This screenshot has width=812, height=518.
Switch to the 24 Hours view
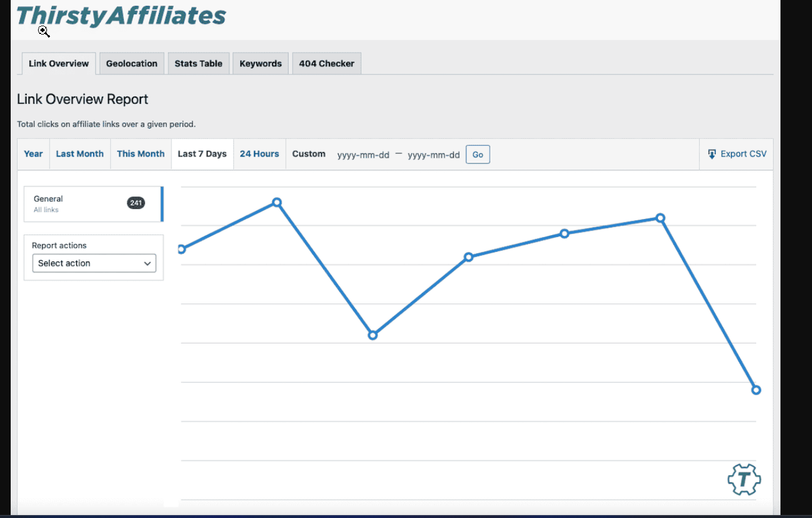259,154
